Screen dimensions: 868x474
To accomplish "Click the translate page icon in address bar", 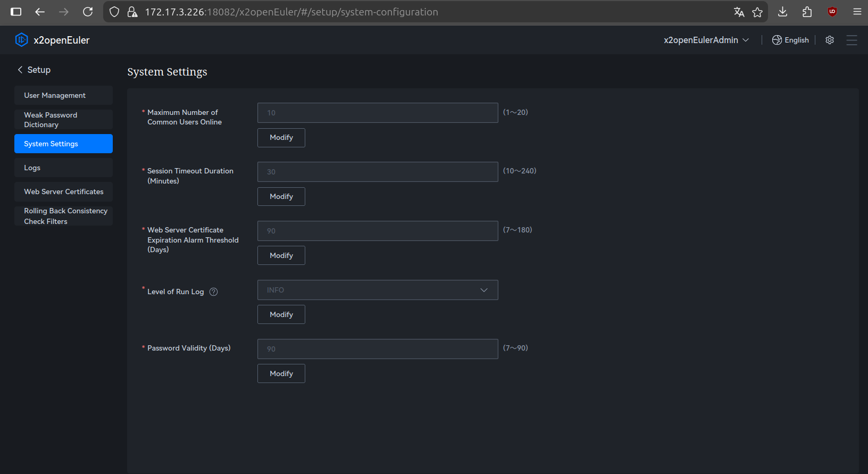I will click(x=739, y=12).
